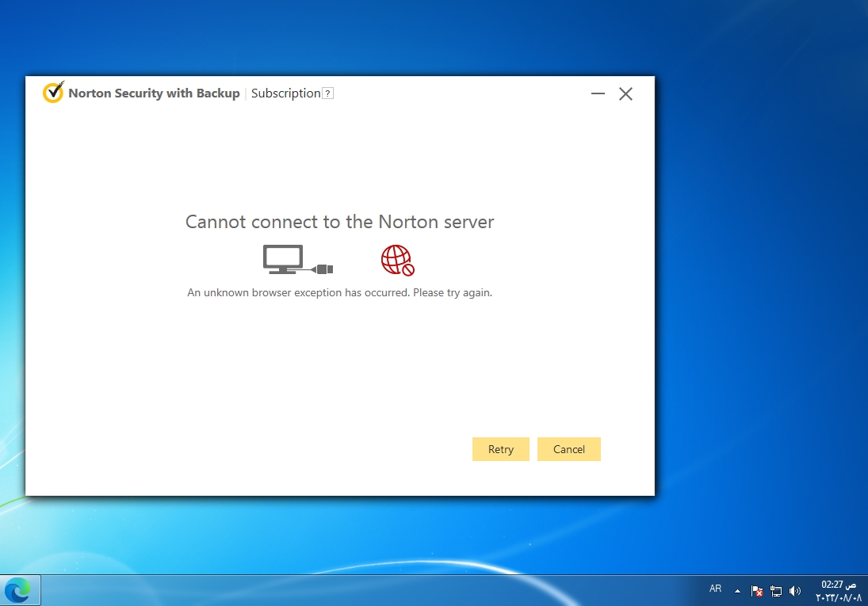The image size is (868, 606).
Task: Open the volume speaker tray icon
Action: point(795,591)
